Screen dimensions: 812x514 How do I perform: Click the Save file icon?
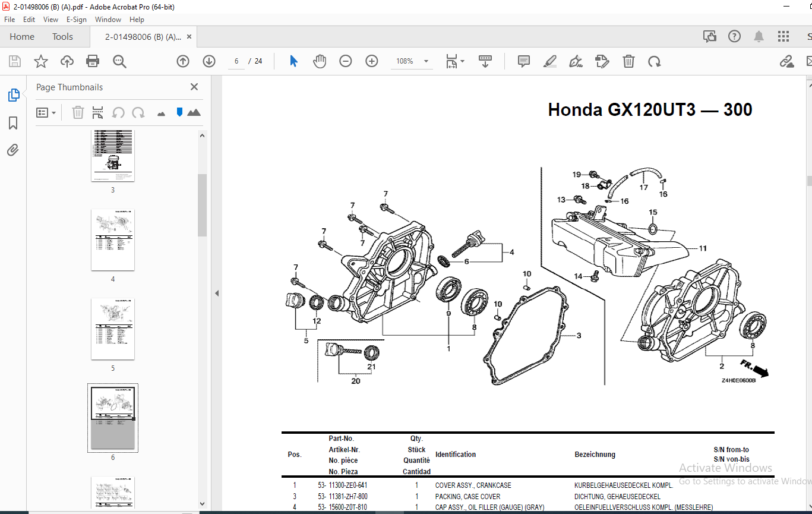(x=15, y=61)
